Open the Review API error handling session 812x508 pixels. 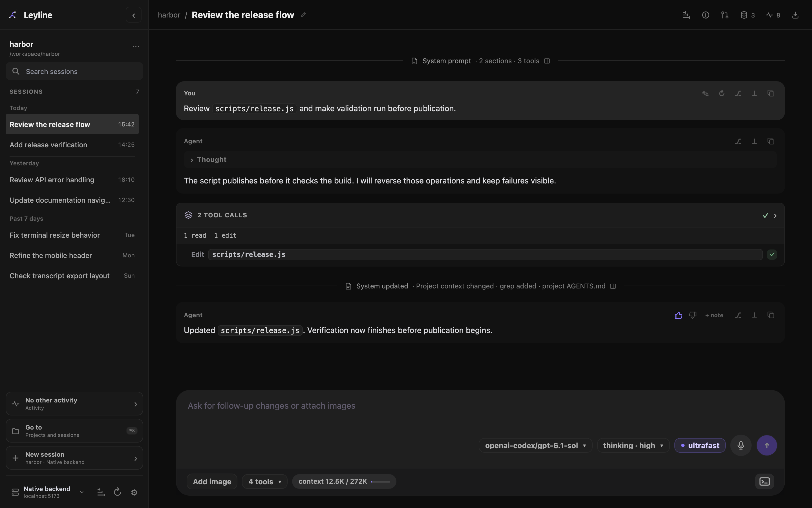(72, 180)
